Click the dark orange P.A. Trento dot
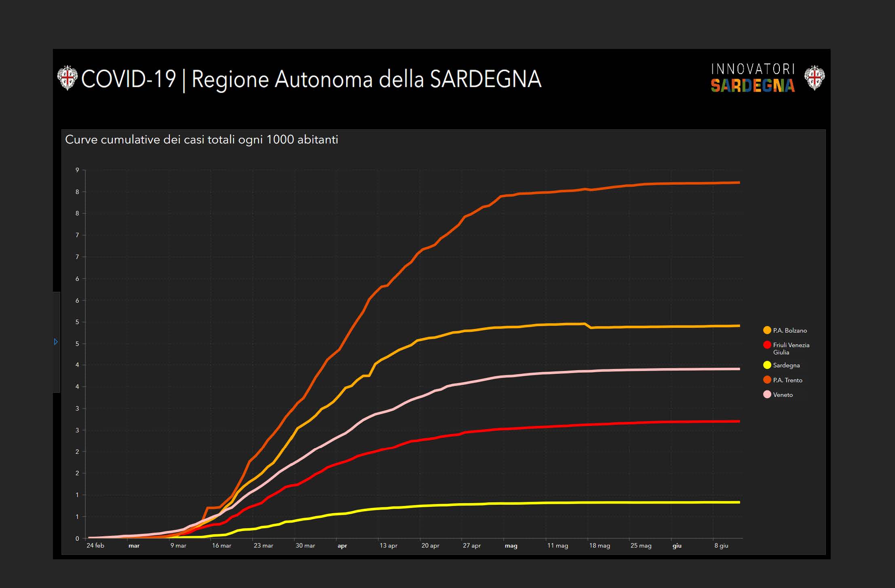 [x=767, y=380]
